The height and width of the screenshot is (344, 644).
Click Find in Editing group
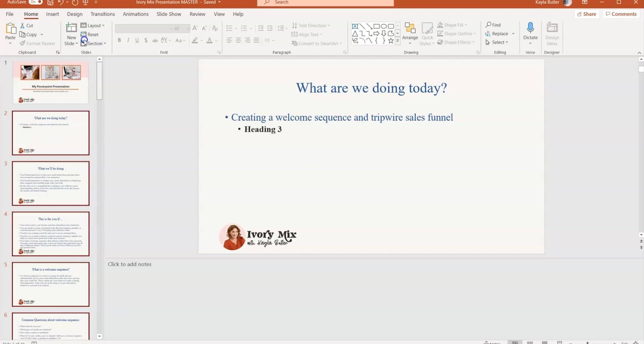click(x=493, y=25)
